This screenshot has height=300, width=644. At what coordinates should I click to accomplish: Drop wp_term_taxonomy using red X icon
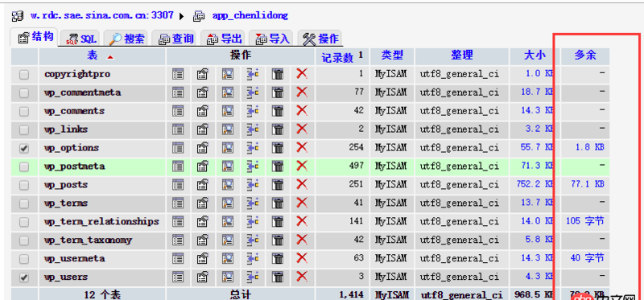[x=302, y=240]
